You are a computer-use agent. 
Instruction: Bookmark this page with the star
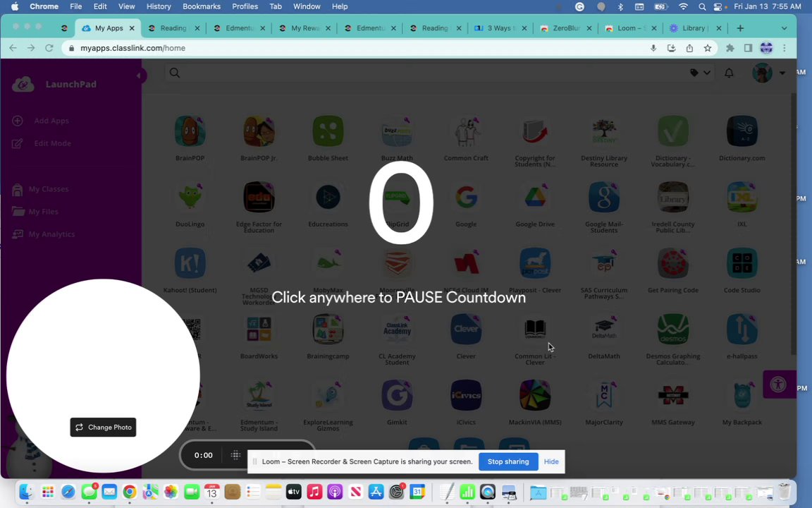click(x=708, y=48)
